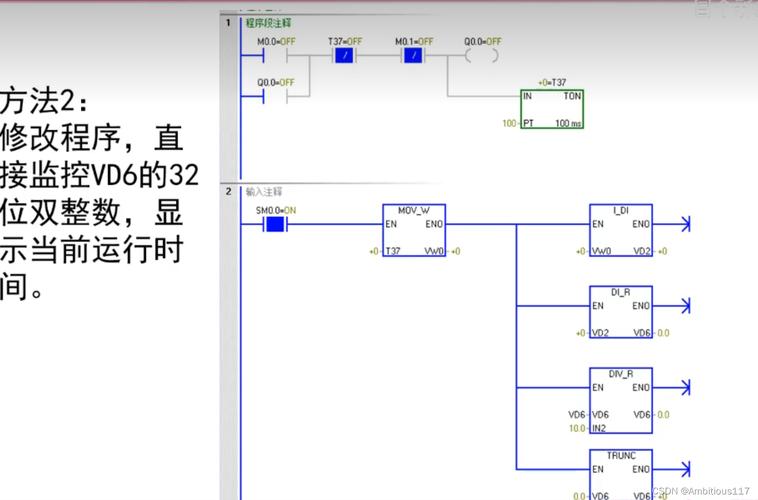Select the Q0.0 output coil

pos(482,56)
